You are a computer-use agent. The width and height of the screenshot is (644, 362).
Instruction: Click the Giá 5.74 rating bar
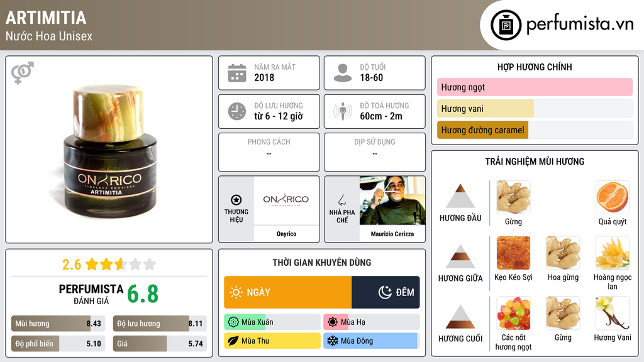pyautogui.click(x=160, y=344)
